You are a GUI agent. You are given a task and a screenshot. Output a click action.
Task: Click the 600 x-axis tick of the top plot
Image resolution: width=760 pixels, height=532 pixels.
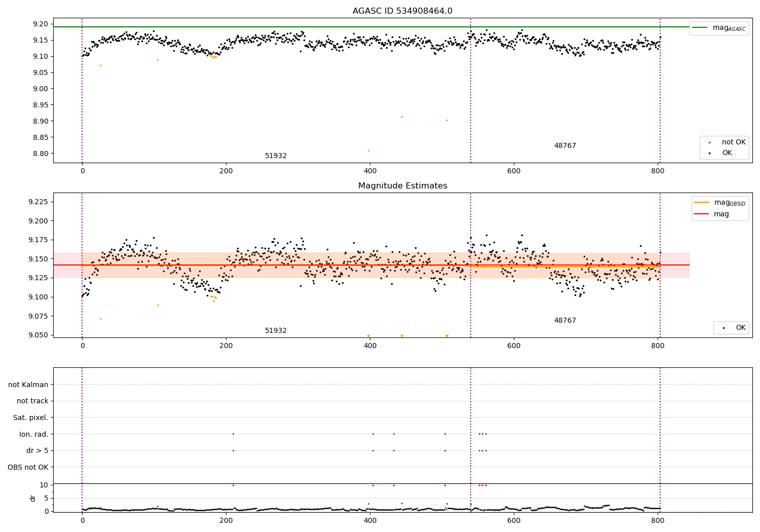coord(514,171)
